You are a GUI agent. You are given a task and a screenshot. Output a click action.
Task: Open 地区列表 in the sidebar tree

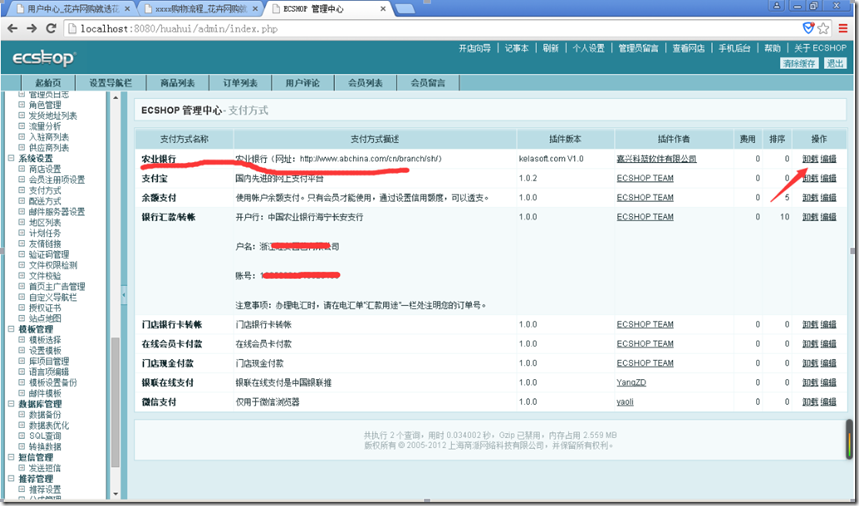pos(45,222)
